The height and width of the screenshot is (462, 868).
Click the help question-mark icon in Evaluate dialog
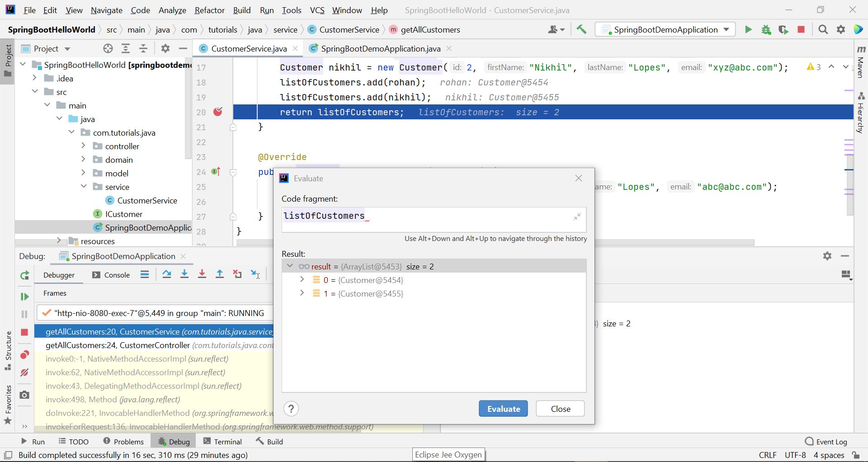coord(291,408)
